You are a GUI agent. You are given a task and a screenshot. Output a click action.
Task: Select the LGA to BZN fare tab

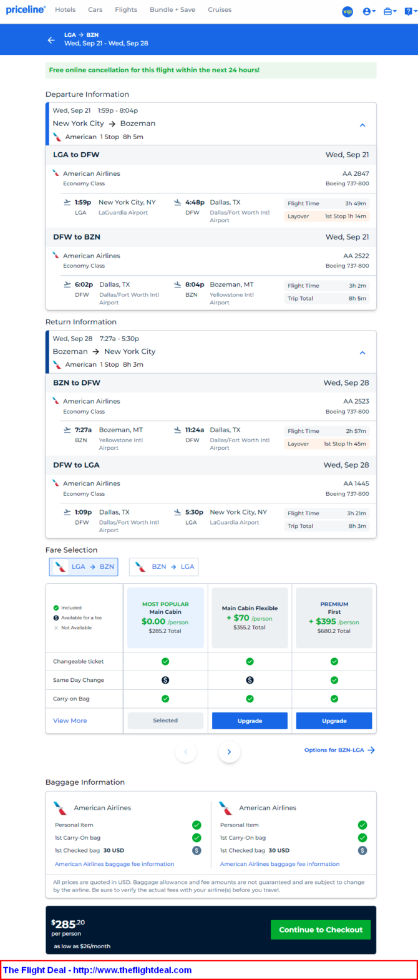point(84,566)
